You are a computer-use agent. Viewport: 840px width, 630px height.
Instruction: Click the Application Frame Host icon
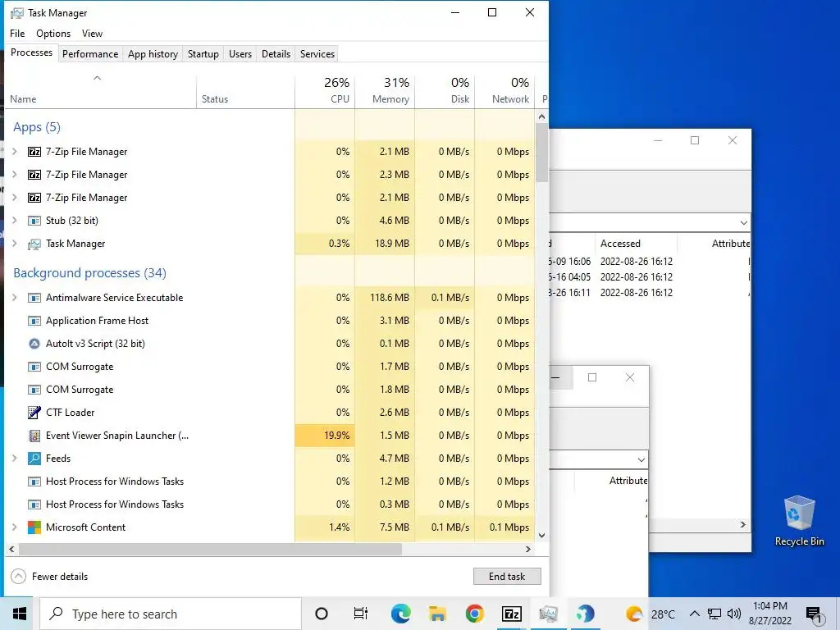tap(34, 321)
